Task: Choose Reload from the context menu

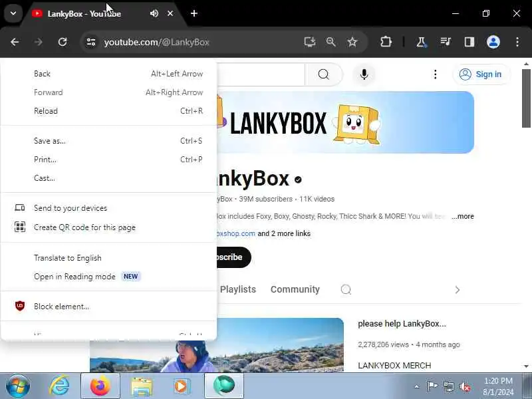Action: 108,111
